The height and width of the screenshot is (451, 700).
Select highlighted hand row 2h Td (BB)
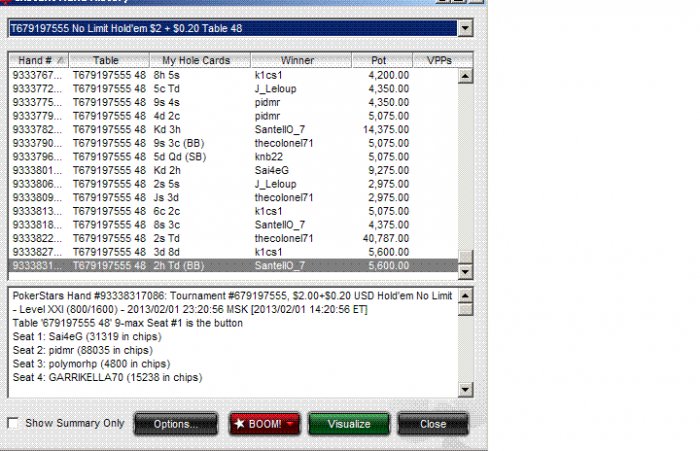tap(233, 266)
